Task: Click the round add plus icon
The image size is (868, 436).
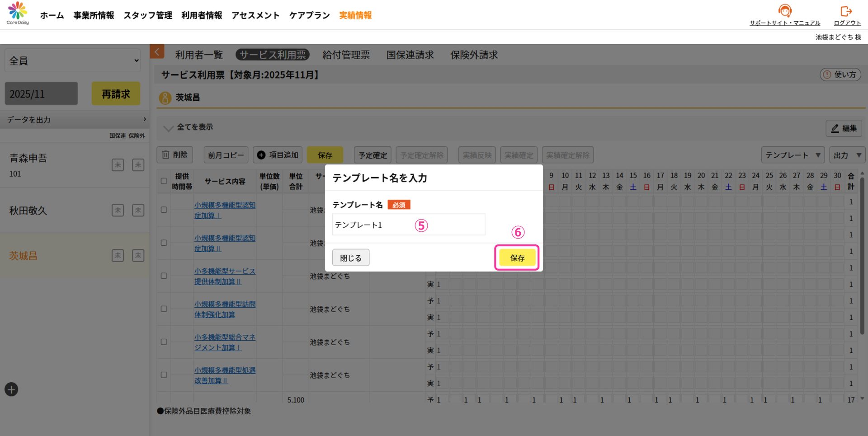Action: coord(11,389)
